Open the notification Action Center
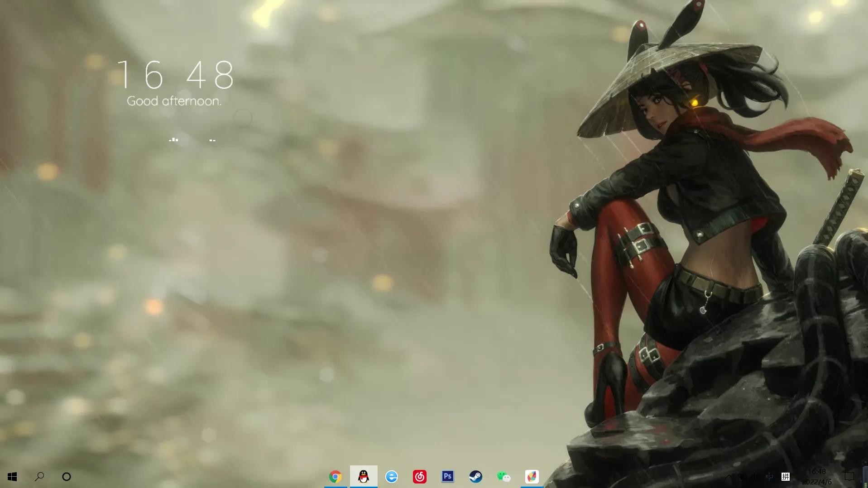The image size is (868, 488). point(849,477)
